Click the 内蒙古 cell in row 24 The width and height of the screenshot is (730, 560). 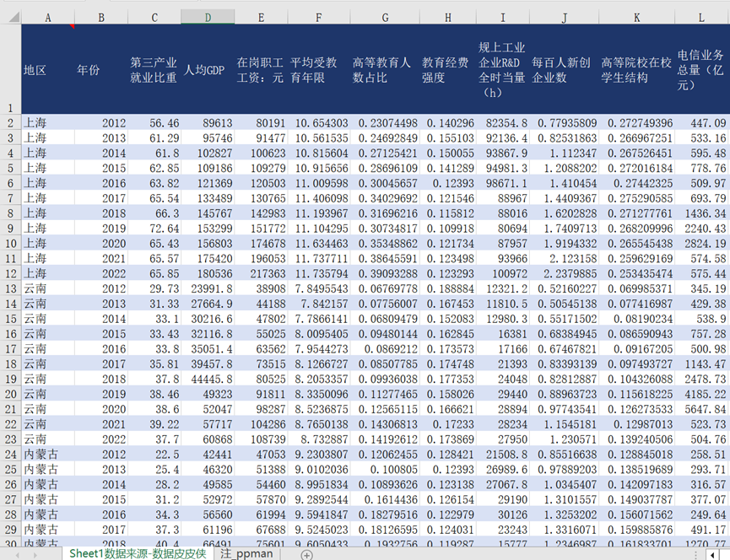(48, 454)
